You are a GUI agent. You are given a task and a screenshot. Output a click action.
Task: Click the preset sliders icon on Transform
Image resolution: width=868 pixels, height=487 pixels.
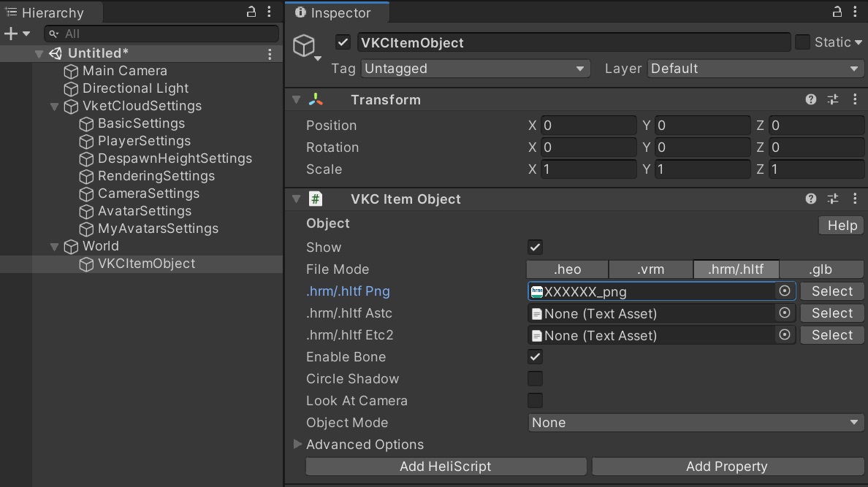(x=833, y=99)
